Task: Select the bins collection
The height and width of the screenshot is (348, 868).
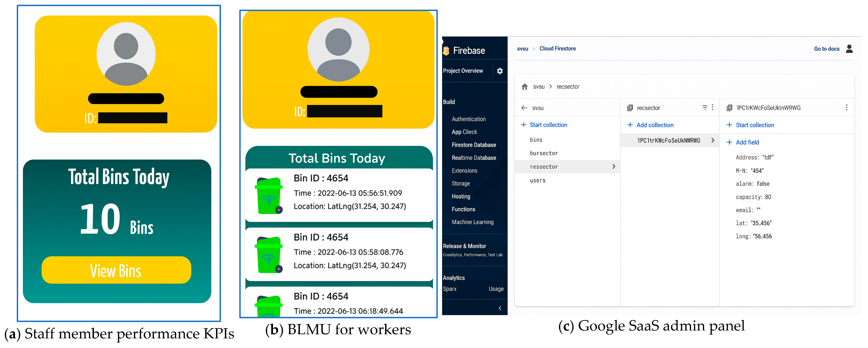Action: (536, 140)
